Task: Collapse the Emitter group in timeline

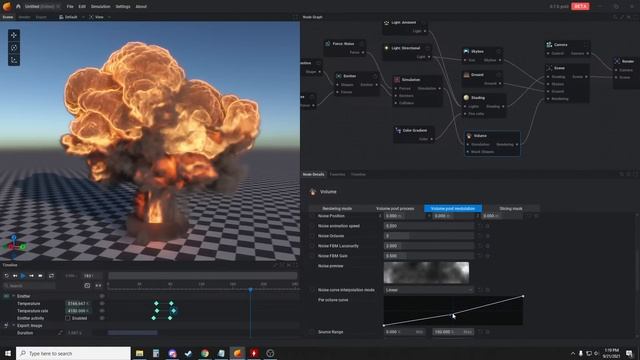Action: (13, 296)
